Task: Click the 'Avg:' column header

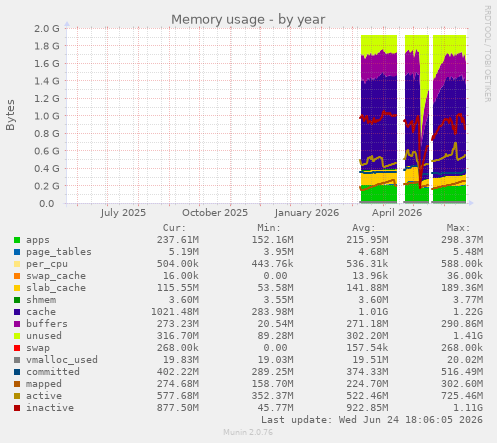Action: click(x=363, y=228)
